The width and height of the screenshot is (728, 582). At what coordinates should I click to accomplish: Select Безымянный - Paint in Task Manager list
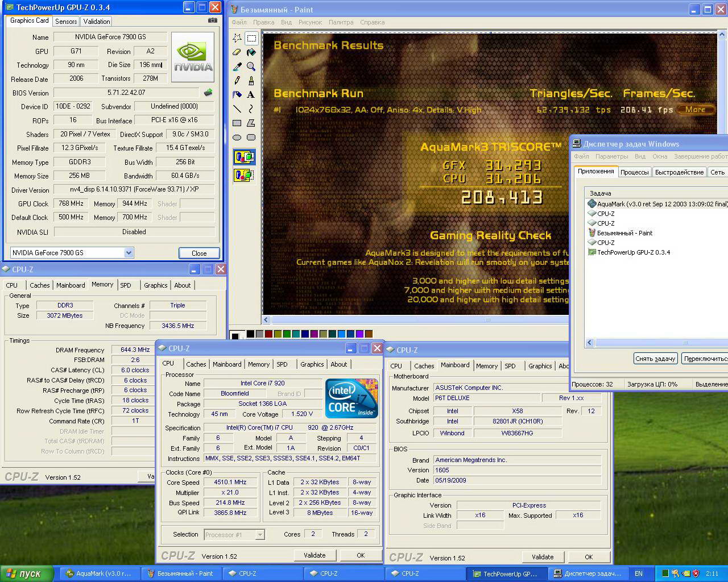[x=620, y=233]
